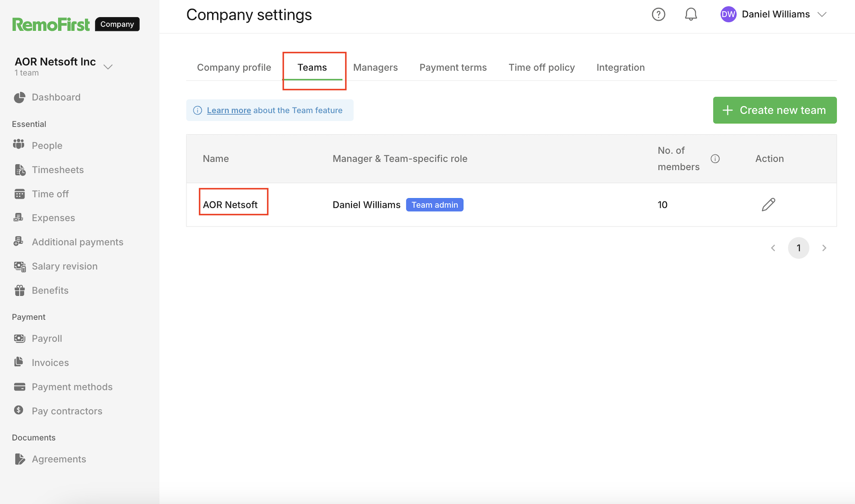Open People in sidebar
This screenshot has width=855, height=504.
(47, 145)
